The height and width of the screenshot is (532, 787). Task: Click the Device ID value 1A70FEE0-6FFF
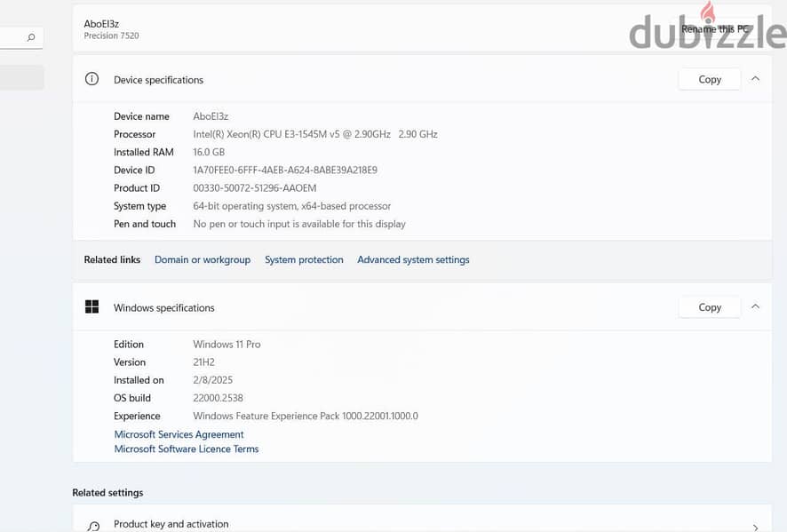pyautogui.click(x=285, y=171)
